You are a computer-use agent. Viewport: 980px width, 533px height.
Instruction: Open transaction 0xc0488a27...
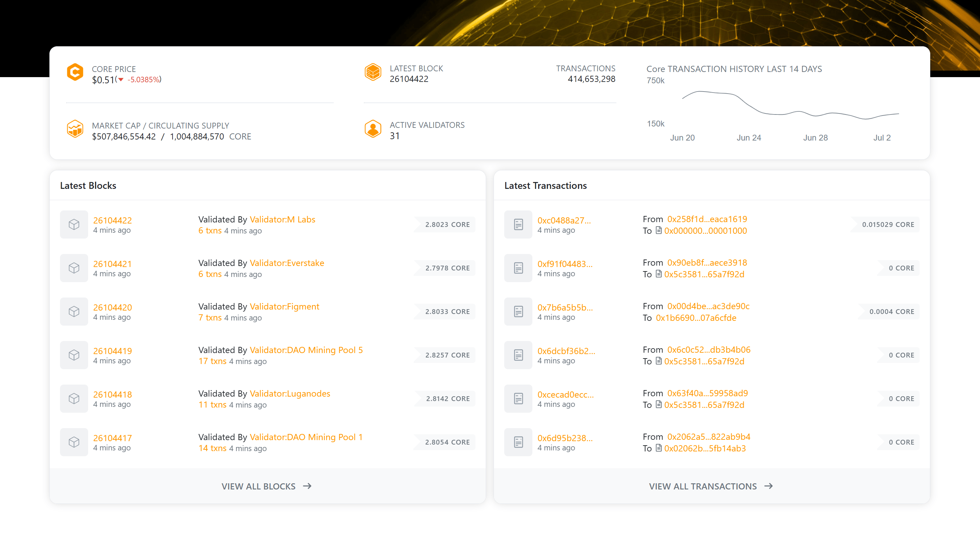[x=564, y=220]
